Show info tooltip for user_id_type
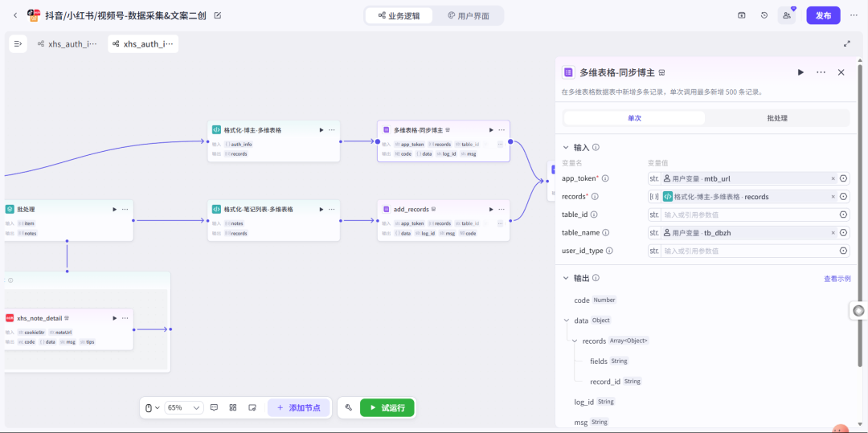The width and height of the screenshot is (868, 433). 609,251
